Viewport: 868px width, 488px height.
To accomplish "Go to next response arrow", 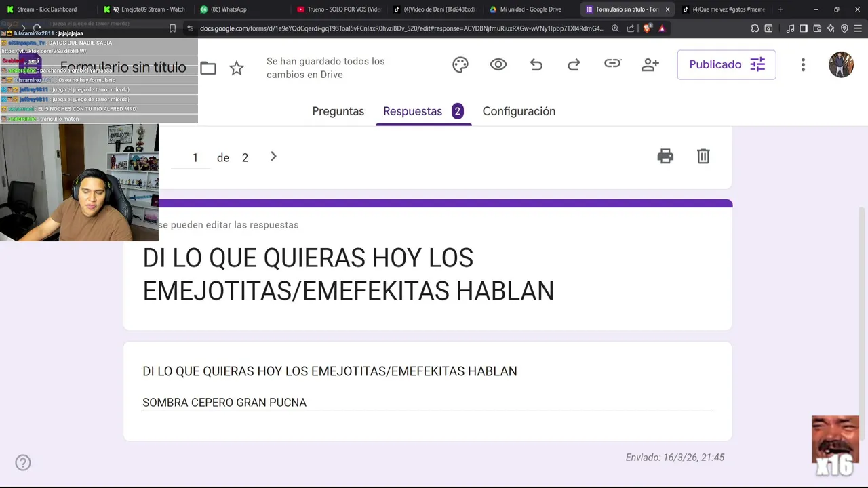I will coord(273,157).
